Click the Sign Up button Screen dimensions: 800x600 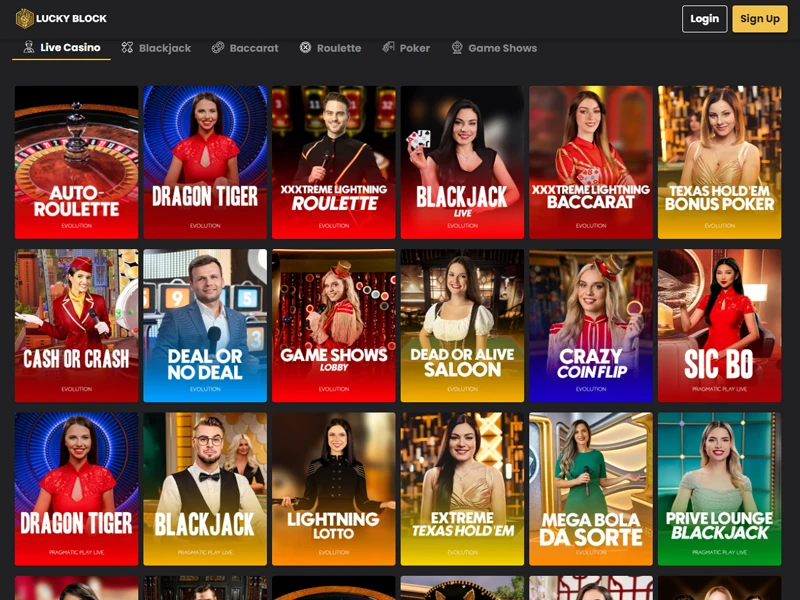click(x=760, y=19)
